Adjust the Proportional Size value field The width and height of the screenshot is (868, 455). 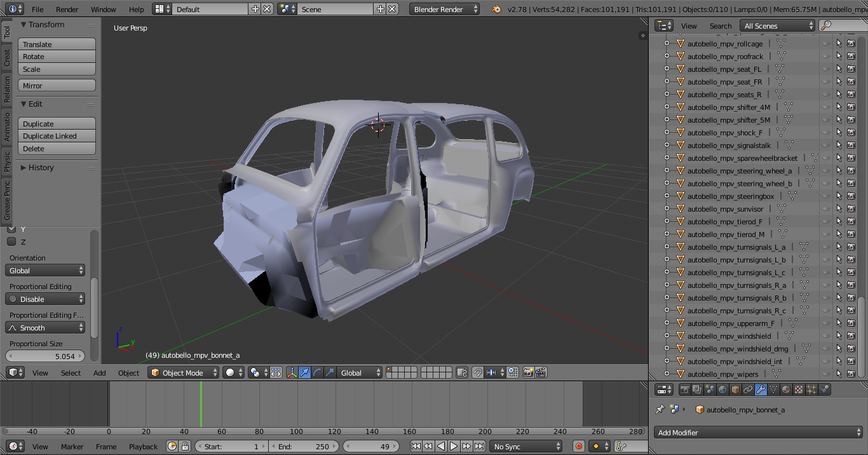tap(45, 357)
